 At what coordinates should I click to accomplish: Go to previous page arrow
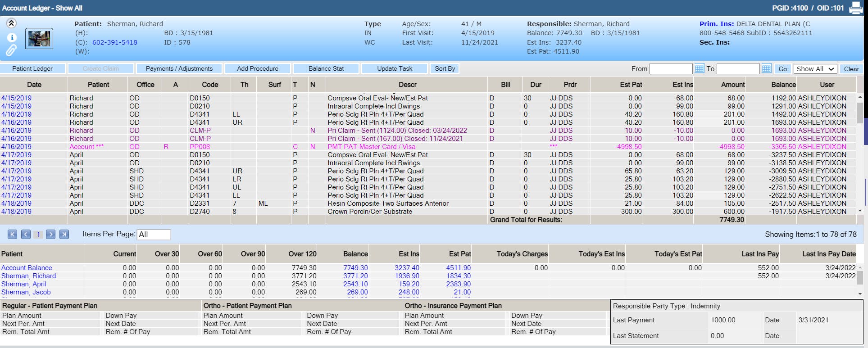point(26,234)
